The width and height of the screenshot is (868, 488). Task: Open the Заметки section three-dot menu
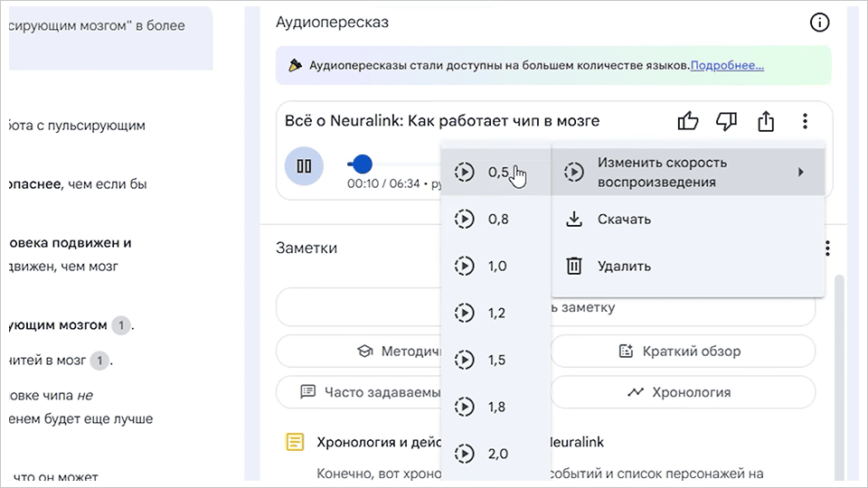827,248
